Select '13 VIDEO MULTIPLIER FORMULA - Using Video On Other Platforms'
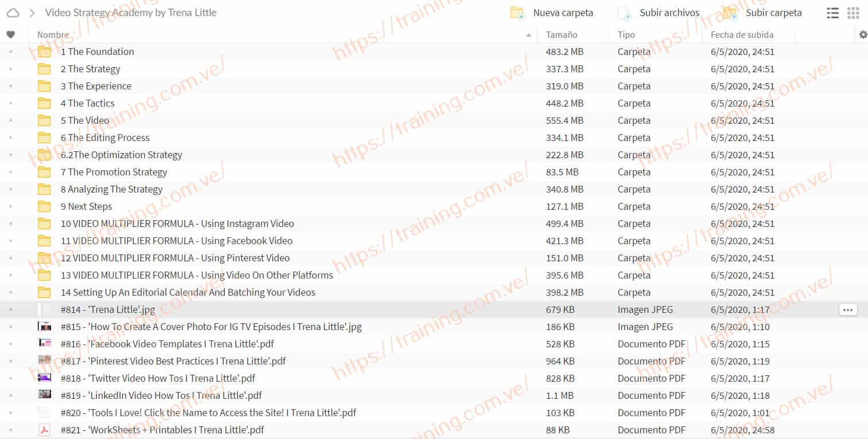This screenshot has width=868, height=439. coord(197,275)
